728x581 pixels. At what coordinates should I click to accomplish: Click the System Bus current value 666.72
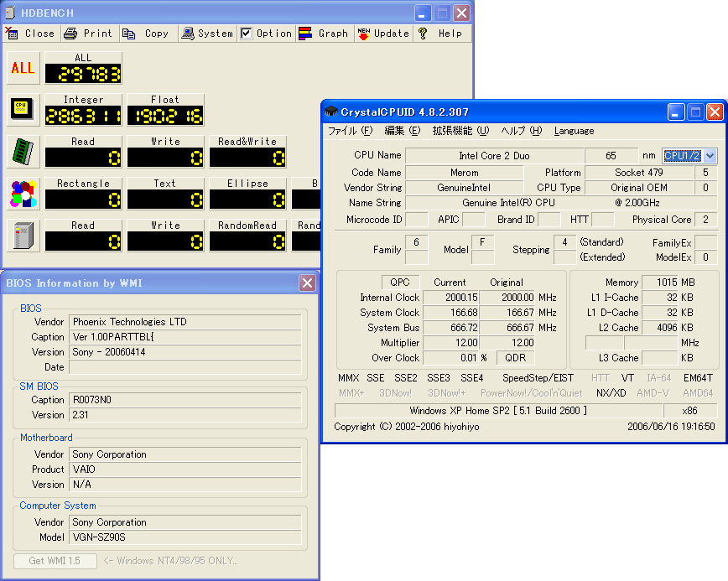coord(451,328)
